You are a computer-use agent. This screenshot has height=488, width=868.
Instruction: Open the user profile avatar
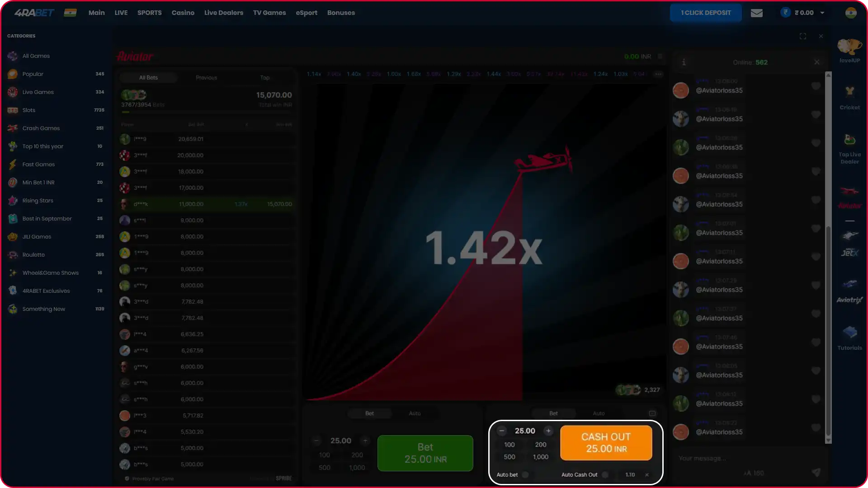(851, 13)
